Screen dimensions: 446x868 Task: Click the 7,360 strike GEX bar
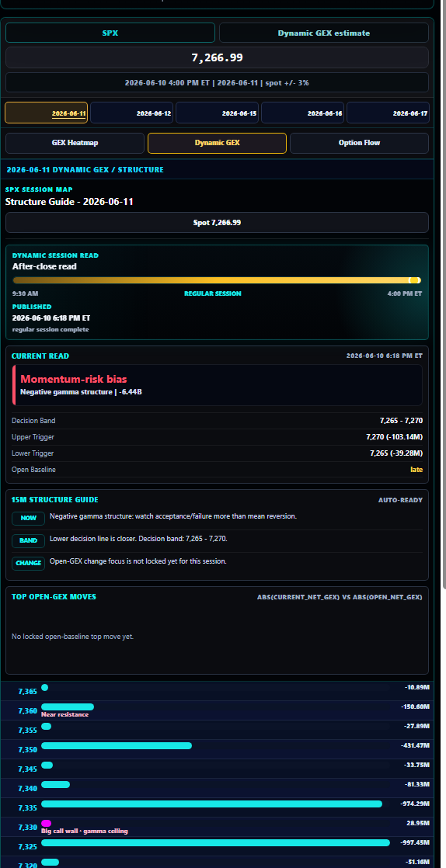pyautogui.click(x=68, y=707)
